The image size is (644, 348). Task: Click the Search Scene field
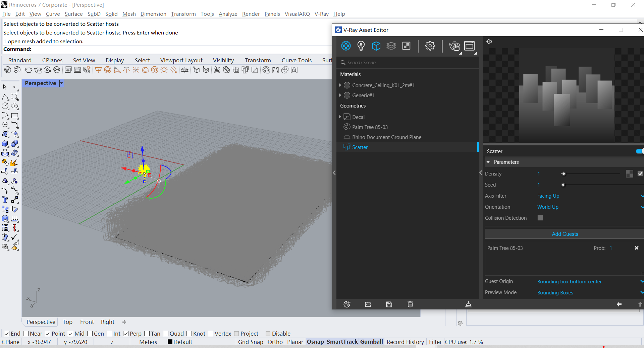pyautogui.click(x=408, y=63)
